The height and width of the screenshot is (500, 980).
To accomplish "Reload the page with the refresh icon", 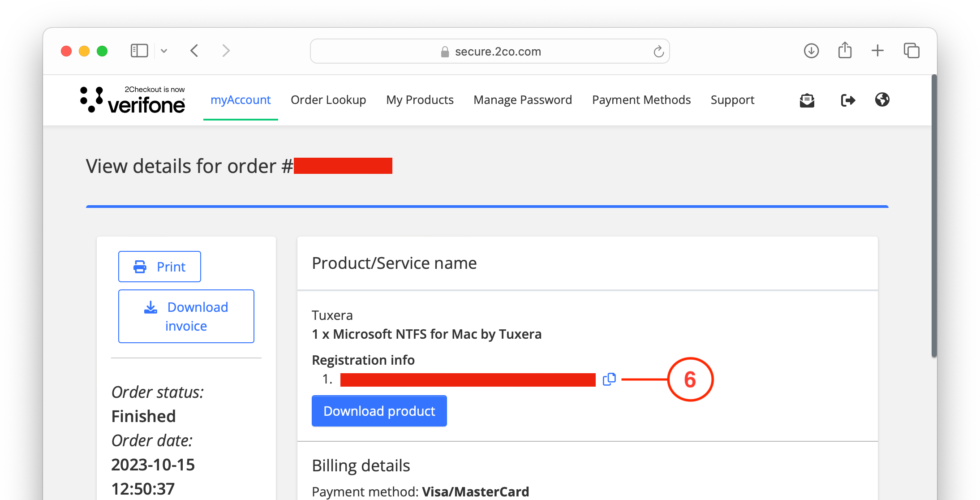I will pyautogui.click(x=658, y=52).
